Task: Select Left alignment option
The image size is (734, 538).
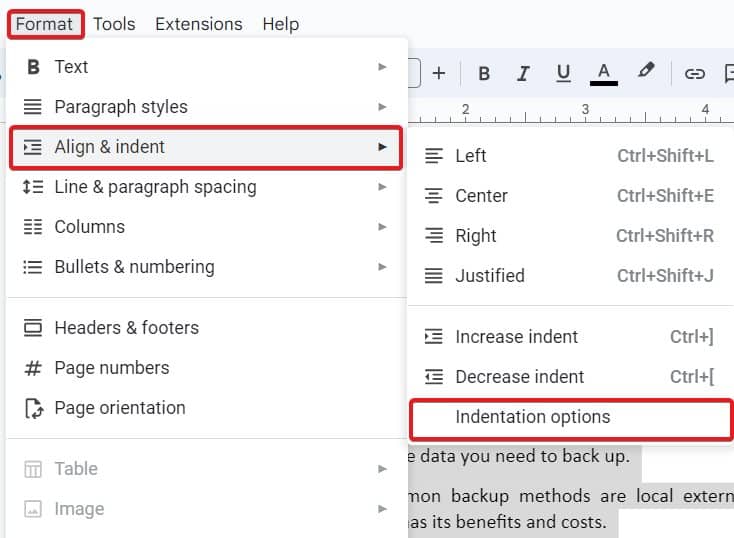Action: point(568,156)
